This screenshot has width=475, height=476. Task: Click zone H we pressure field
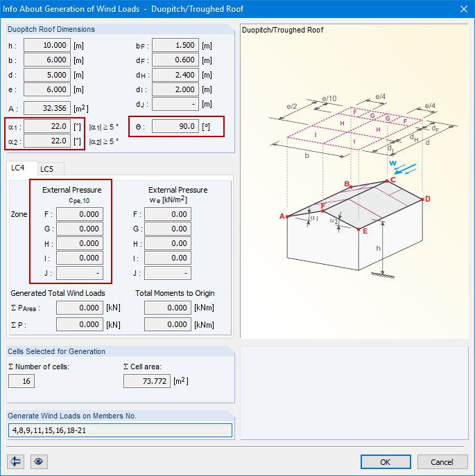point(168,243)
